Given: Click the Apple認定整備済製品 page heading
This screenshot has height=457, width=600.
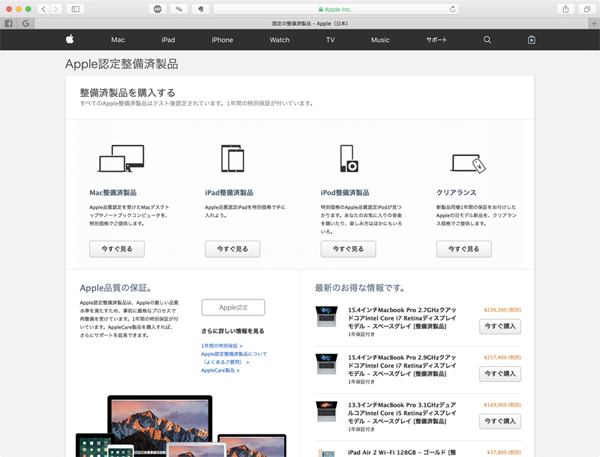Looking at the screenshot, I should point(122,64).
